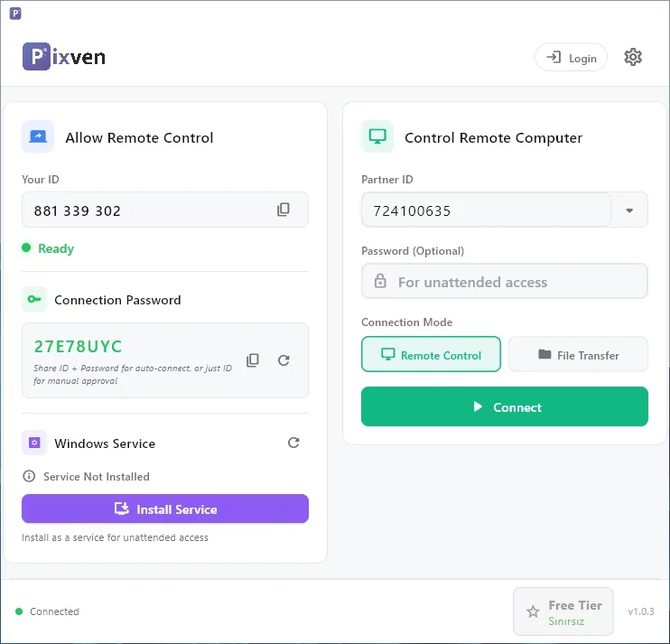Click the version label v1.0.3
Screen dimensions: 670x644
[x=641, y=611]
